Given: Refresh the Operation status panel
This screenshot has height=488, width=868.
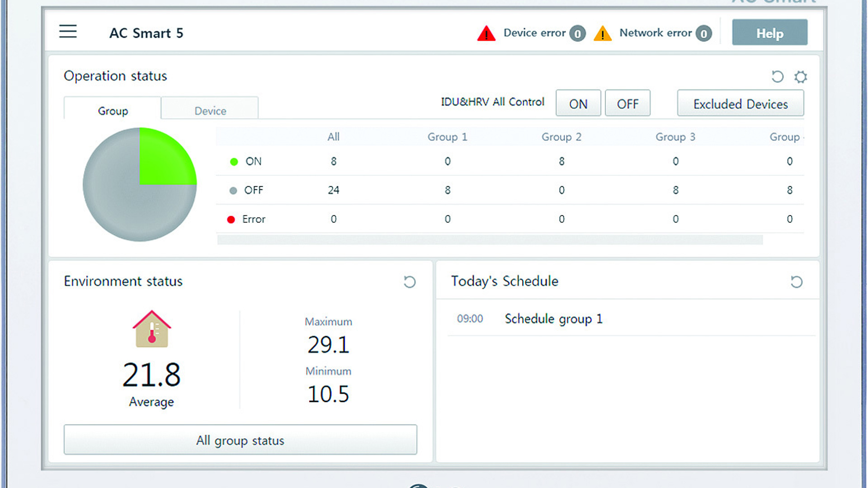Looking at the screenshot, I should [777, 76].
